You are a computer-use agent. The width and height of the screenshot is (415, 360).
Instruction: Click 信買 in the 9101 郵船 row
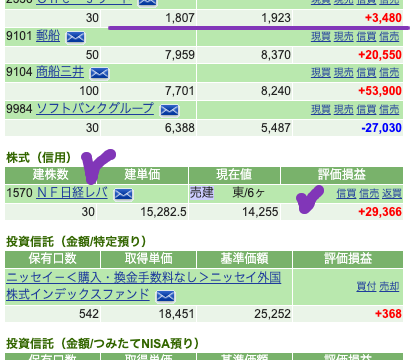[366, 36]
